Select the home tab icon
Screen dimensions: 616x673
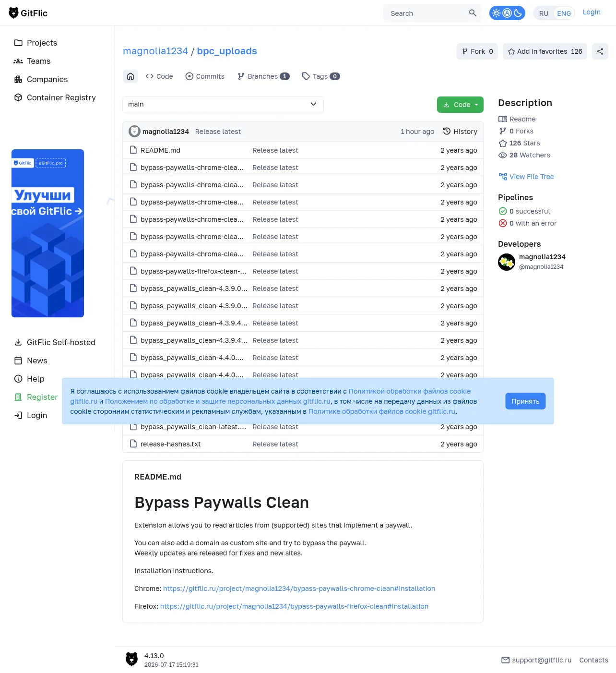pyautogui.click(x=130, y=76)
